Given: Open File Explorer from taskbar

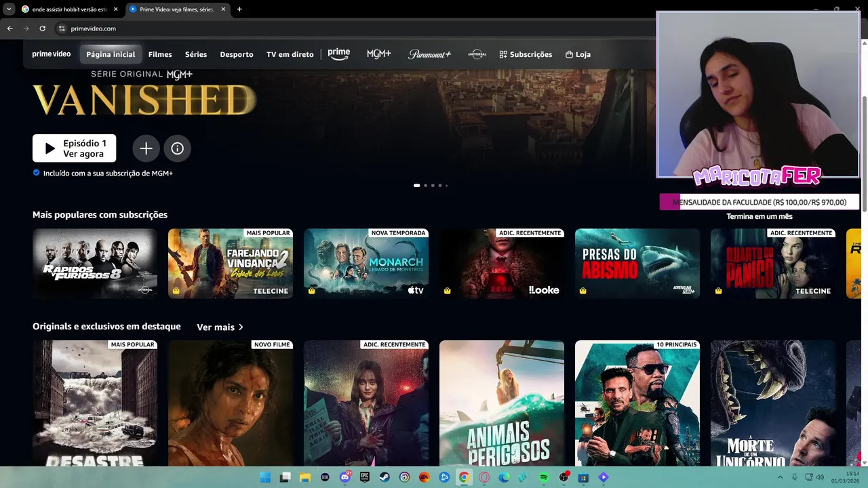Looking at the screenshot, I should [305, 477].
